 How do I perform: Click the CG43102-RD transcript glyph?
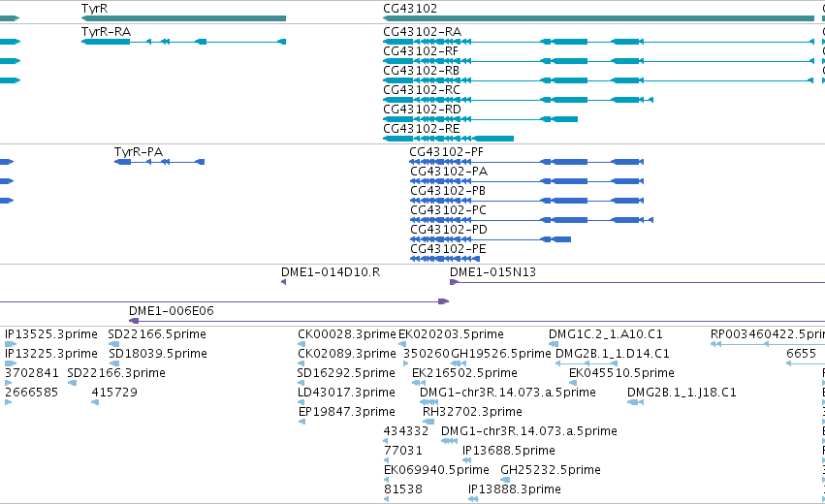tap(481, 119)
